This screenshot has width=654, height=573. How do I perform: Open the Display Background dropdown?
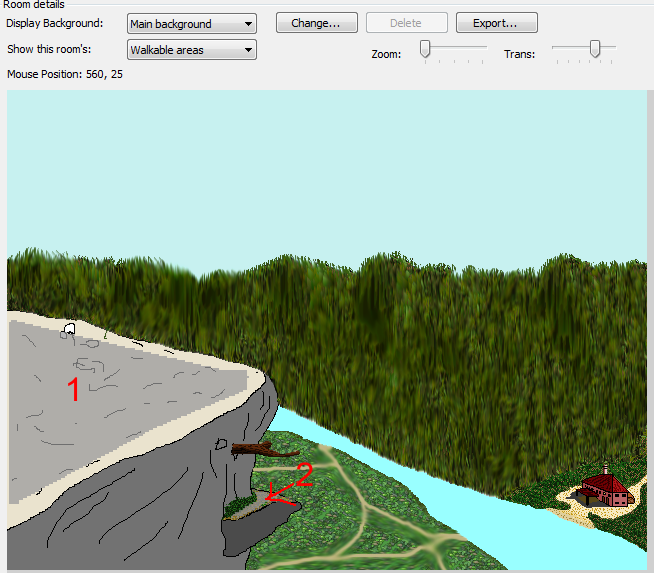pyautogui.click(x=191, y=24)
